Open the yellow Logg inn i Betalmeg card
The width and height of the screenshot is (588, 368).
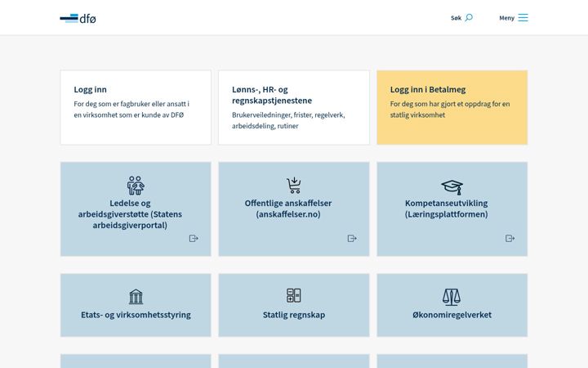pyautogui.click(x=452, y=107)
